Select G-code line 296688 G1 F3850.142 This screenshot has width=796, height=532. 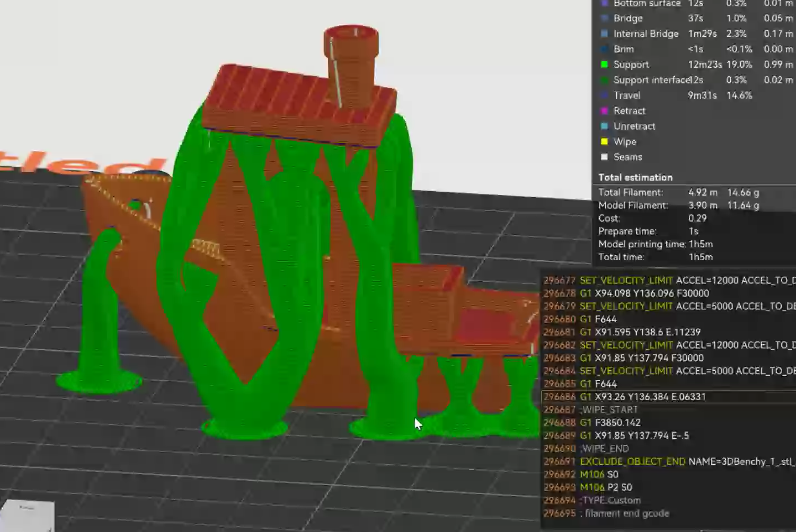669,423
